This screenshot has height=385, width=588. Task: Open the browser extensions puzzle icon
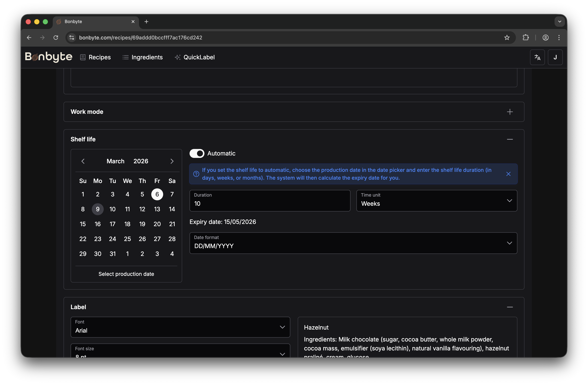526,38
